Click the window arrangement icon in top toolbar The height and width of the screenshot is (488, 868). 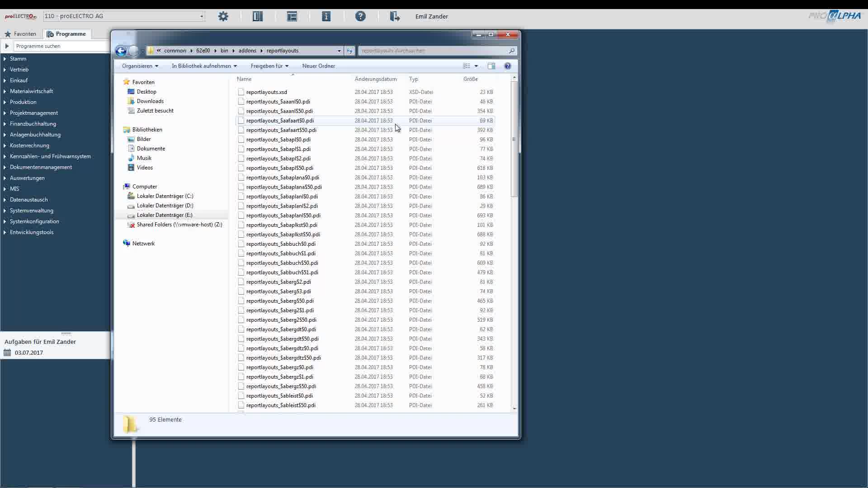(x=292, y=16)
